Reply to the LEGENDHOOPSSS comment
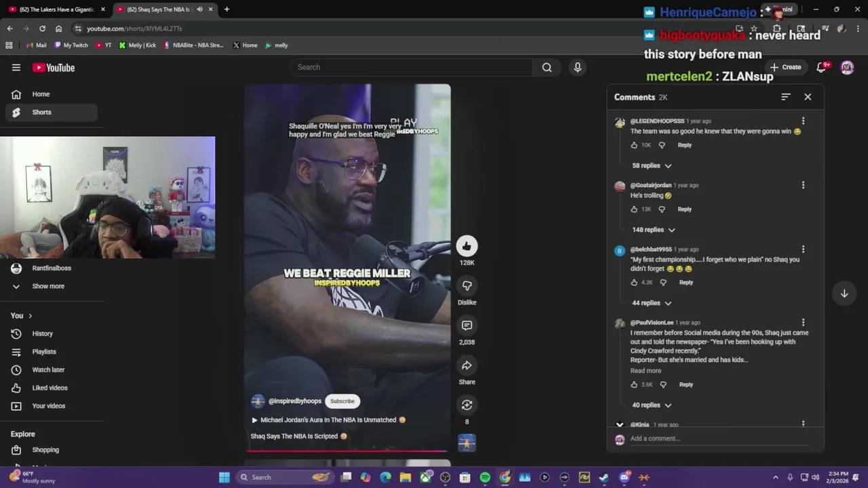 pos(684,145)
